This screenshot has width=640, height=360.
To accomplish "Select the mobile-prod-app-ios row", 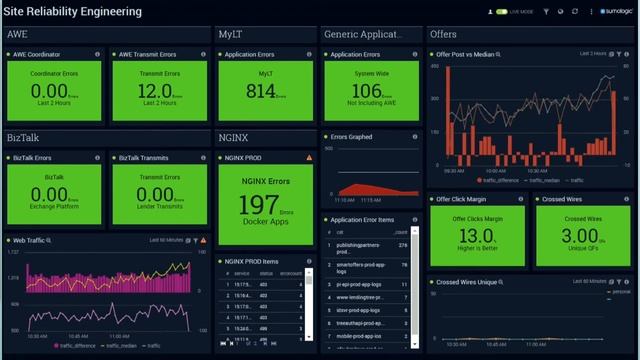I will tap(367, 336).
